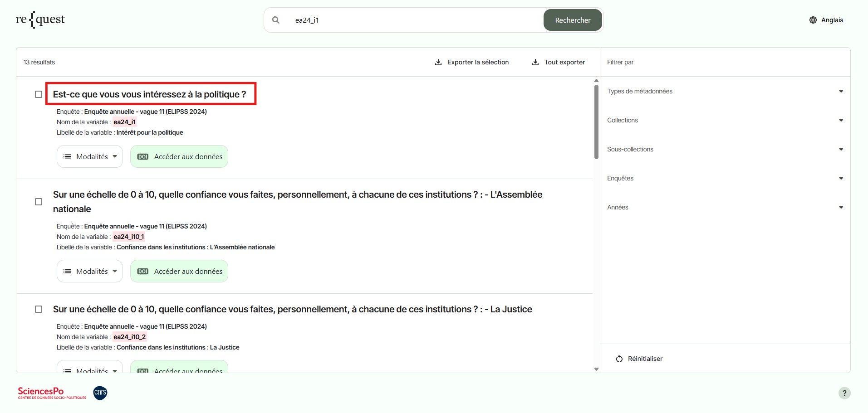Click Accéder aux données for ea24_i10_1
The width and height of the screenshot is (868, 413).
[179, 271]
